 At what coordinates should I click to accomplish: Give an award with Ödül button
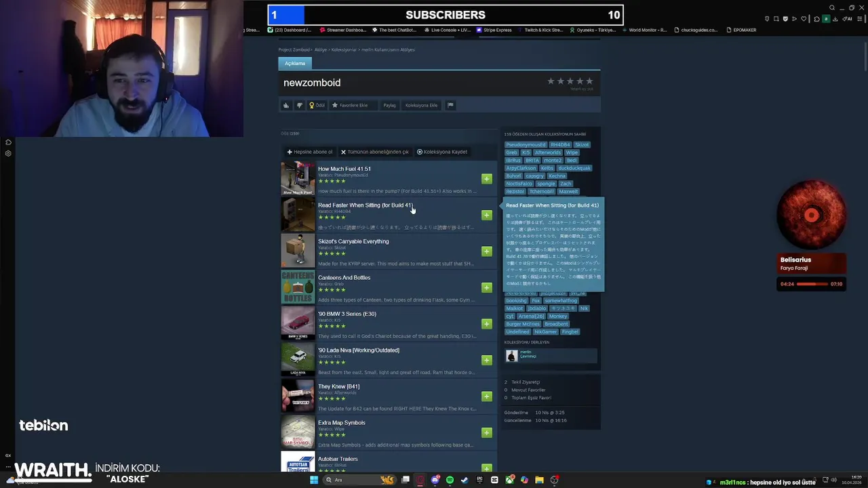[317, 105]
